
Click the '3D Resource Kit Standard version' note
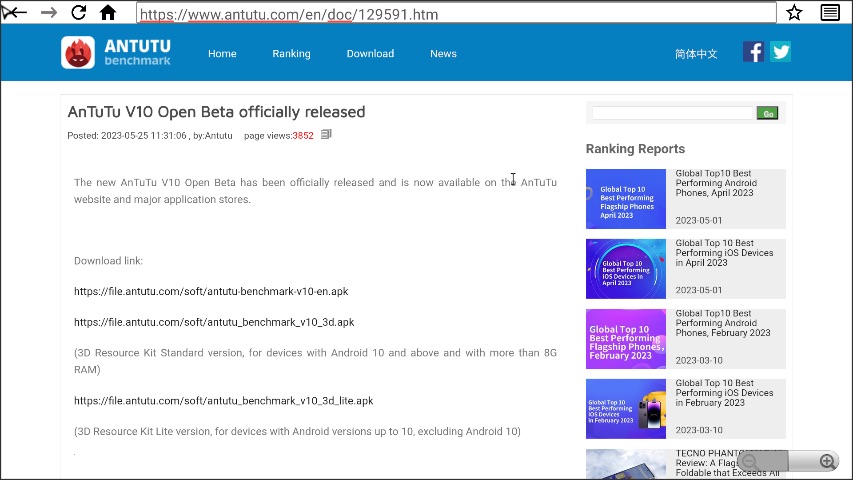tap(315, 361)
